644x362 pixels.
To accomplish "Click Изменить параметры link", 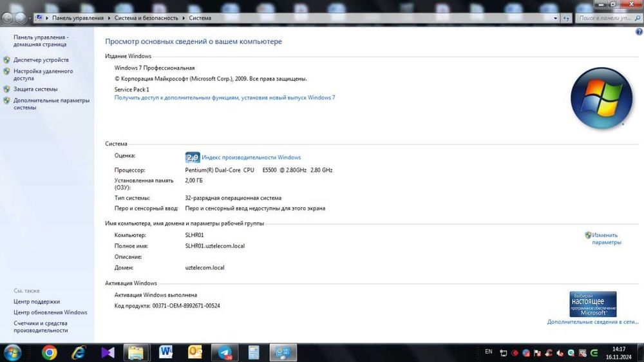I will 607,239.
